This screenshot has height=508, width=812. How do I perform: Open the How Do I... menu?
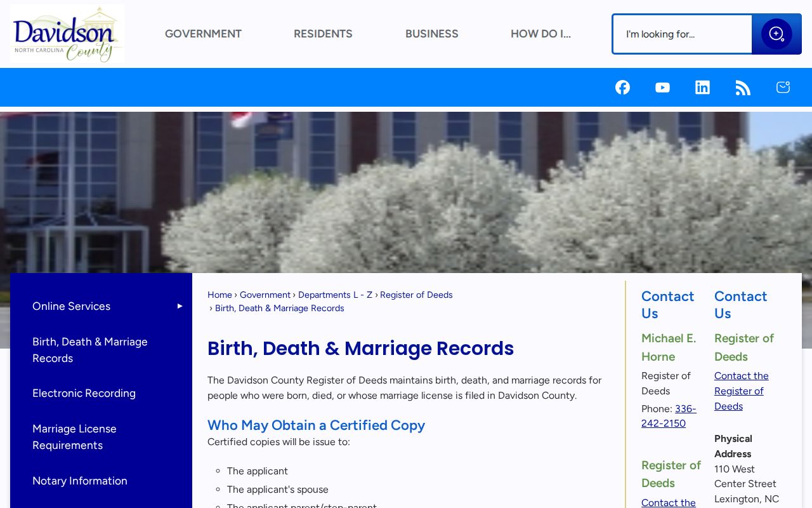(540, 34)
